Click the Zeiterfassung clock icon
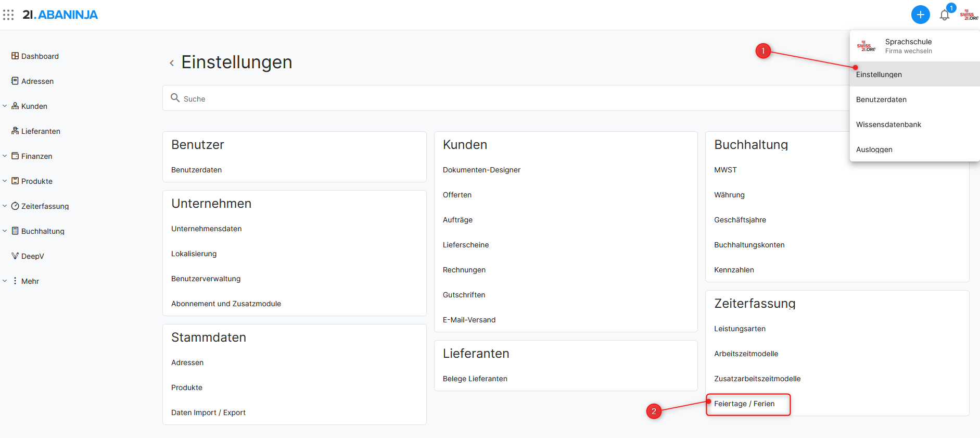 pos(15,206)
